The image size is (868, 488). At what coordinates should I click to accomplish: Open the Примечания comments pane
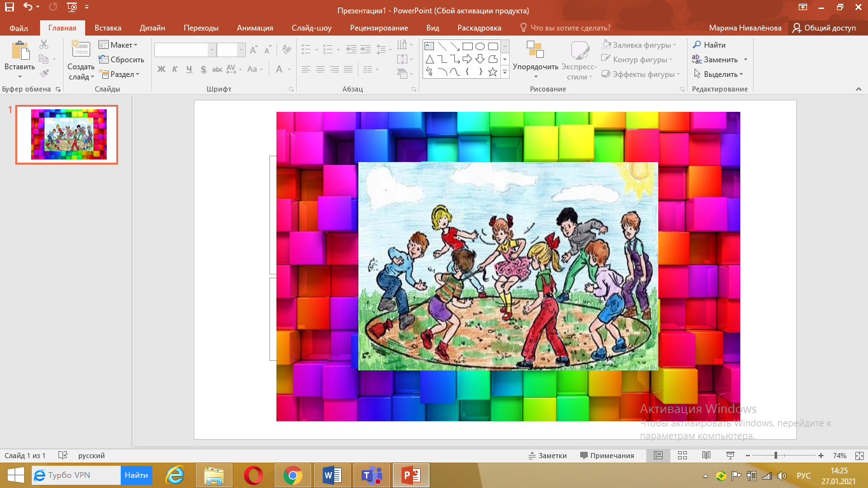pyautogui.click(x=607, y=456)
